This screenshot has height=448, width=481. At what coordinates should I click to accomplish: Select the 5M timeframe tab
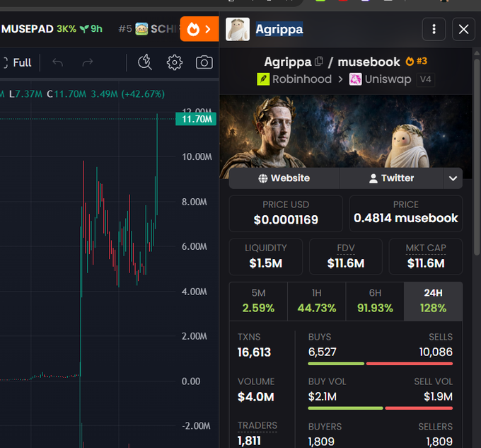click(x=258, y=301)
